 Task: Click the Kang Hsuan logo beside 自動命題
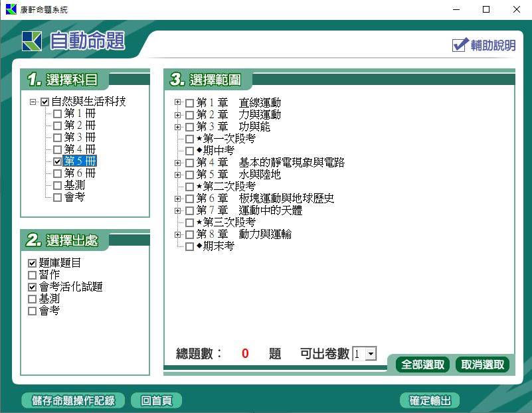32,41
